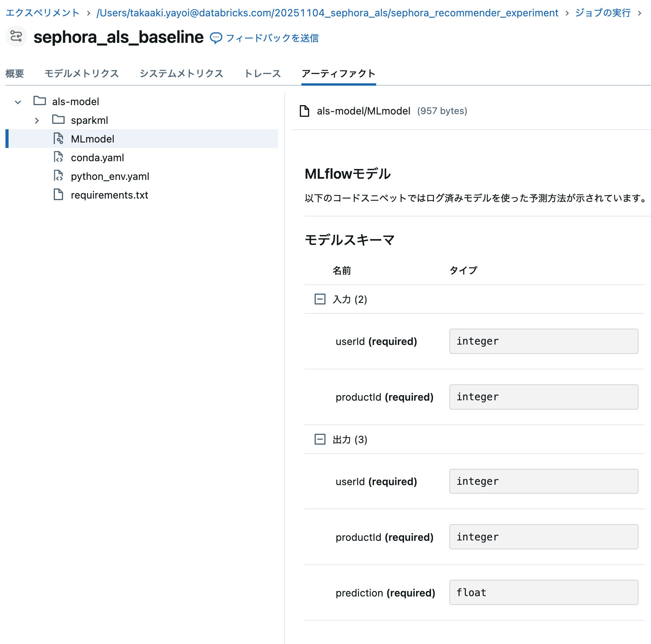
Task: Click the als-model folder icon
Action: [x=40, y=101]
